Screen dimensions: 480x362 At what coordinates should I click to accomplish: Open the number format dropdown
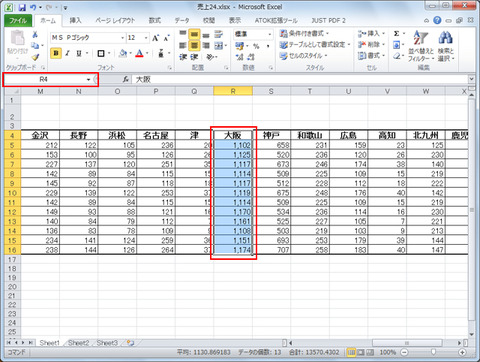(x=269, y=34)
